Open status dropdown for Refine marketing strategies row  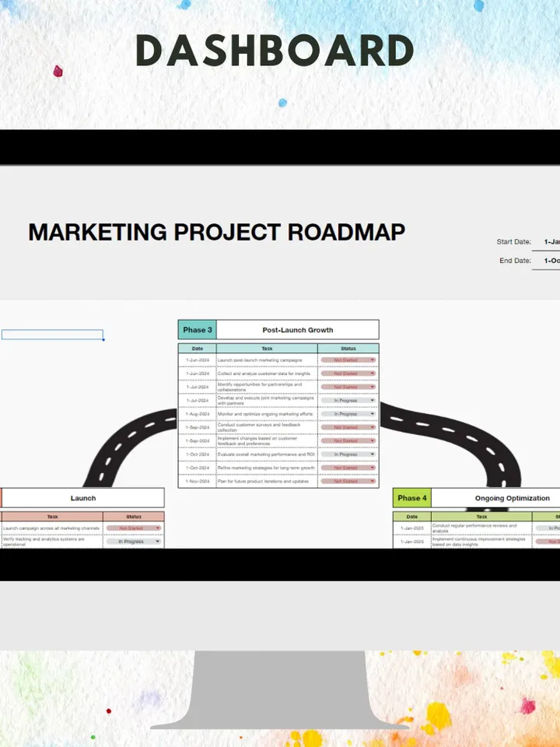coord(348,468)
